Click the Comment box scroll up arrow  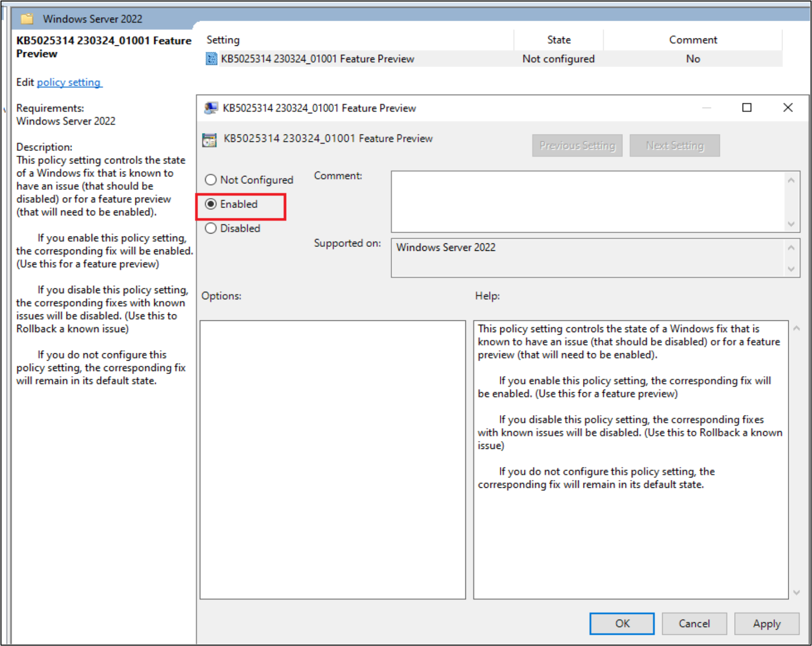coord(791,180)
